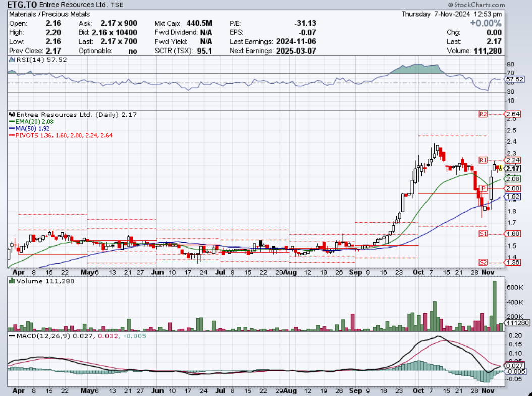This screenshot has height=396, width=532.
Task: Click the PIVOTS 1.36, 1.60, 2.00 legend entry
Action: pos(64,135)
